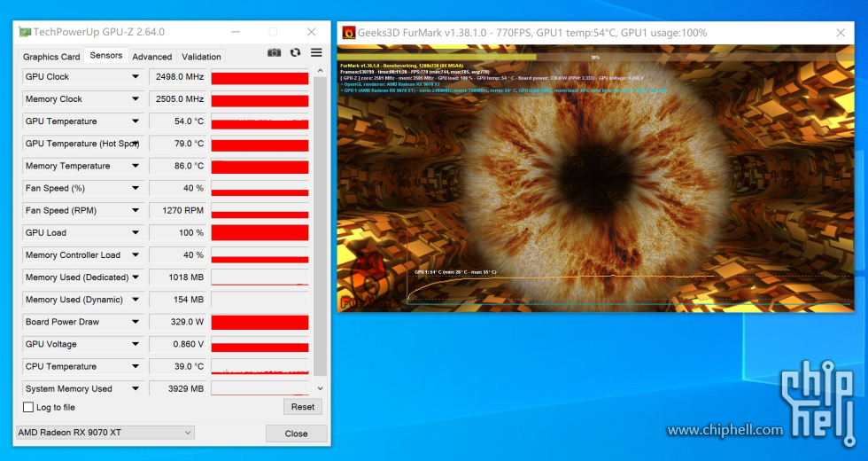Click the Close button in GPU-Z

(x=296, y=434)
